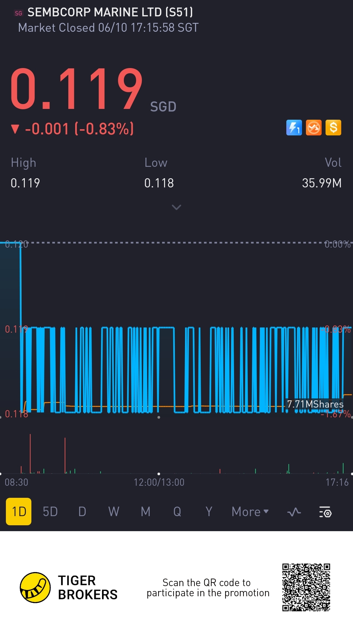Image resolution: width=353 pixels, height=644 pixels.
Task: Tap the yellow dollar sign icon
Action: 333,128
